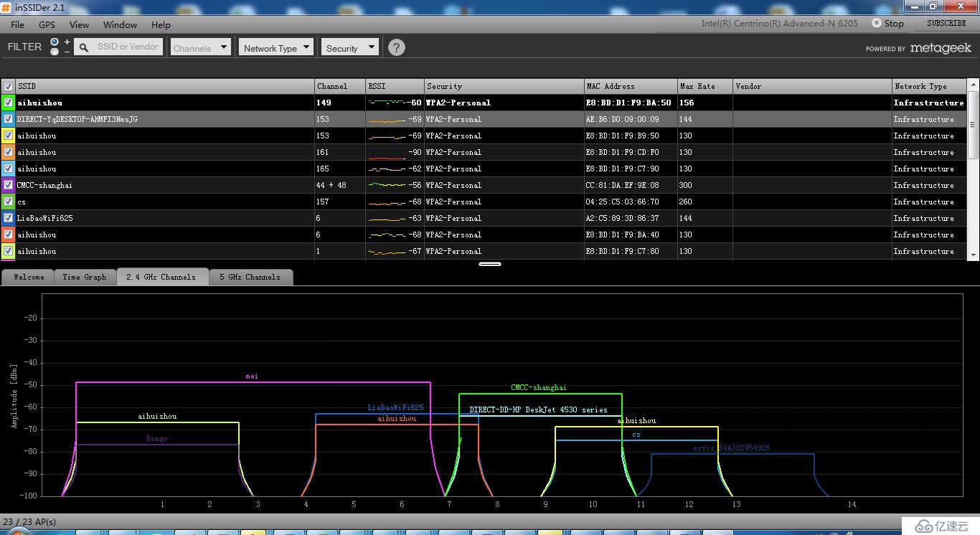This screenshot has width=980, height=535.
Task: Click DIRECT-DD-HP DeskJet 4530 series graph label
Action: point(539,409)
